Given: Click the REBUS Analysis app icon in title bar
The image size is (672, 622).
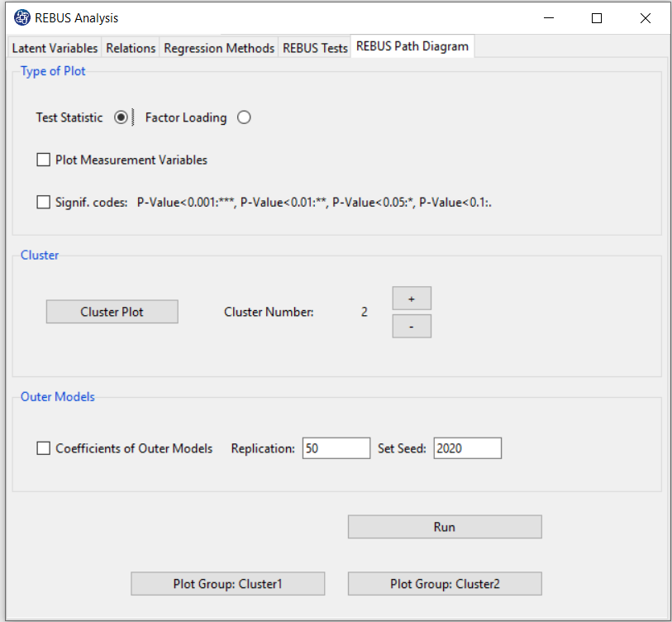Looking at the screenshot, I should (21, 17).
